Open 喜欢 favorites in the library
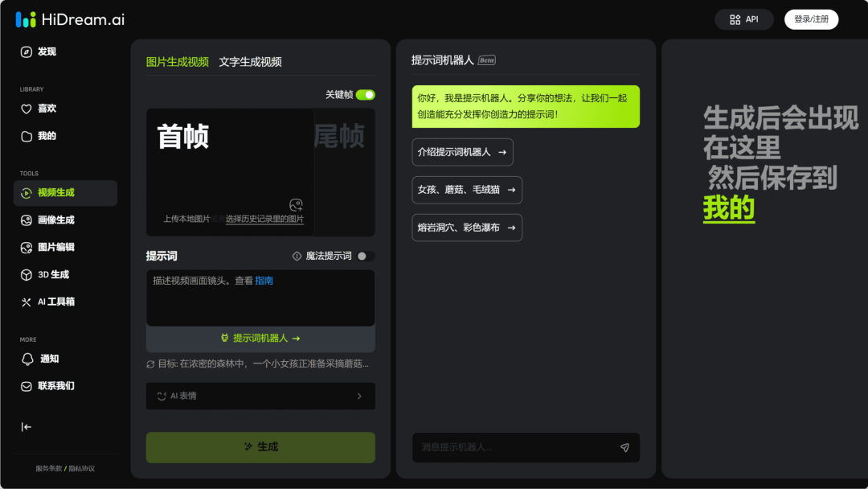 click(x=39, y=109)
